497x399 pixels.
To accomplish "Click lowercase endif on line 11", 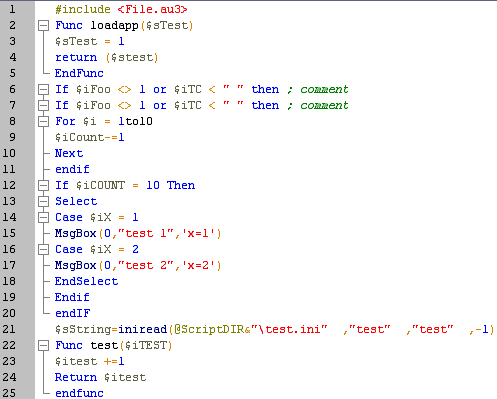I will coord(72,169).
